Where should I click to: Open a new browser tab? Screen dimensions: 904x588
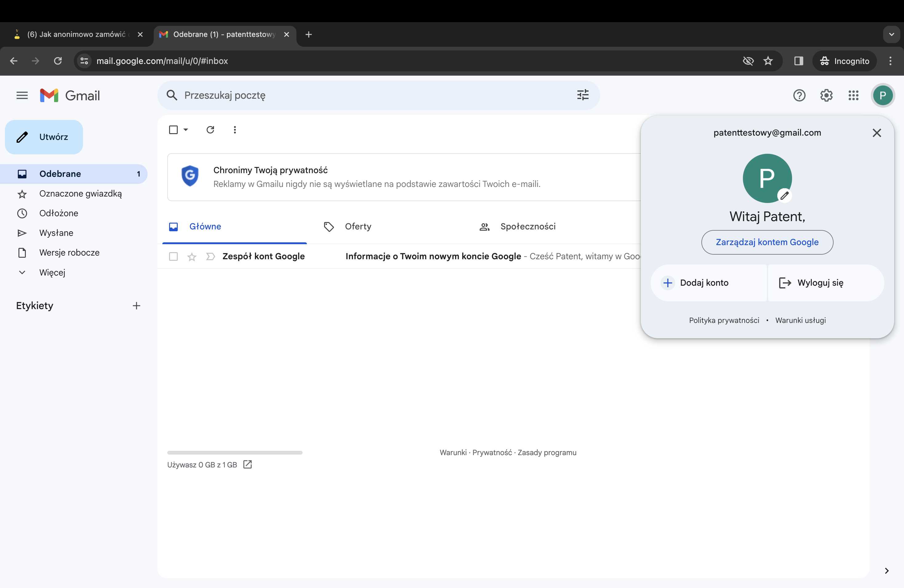[308, 34]
